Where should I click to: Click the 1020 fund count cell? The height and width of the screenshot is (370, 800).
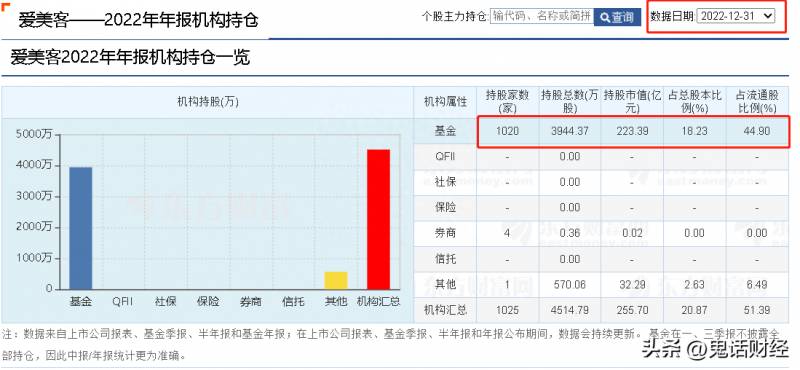[507, 131]
